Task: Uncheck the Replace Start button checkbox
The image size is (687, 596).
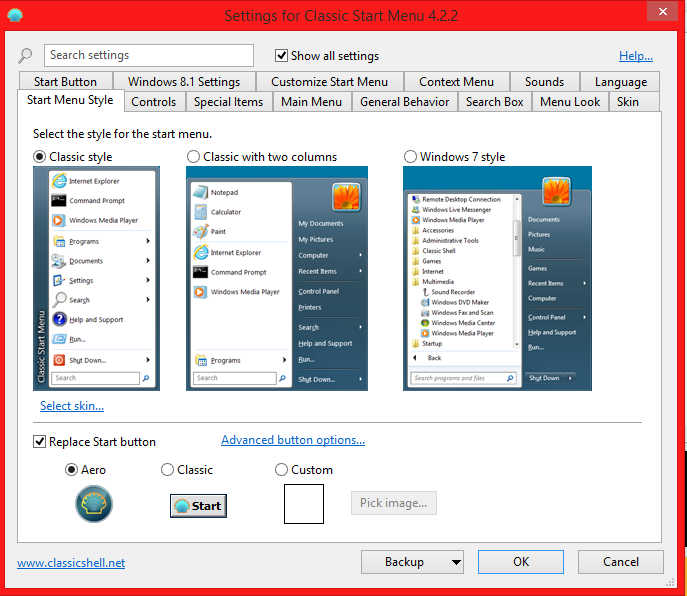Action: point(39,441)
